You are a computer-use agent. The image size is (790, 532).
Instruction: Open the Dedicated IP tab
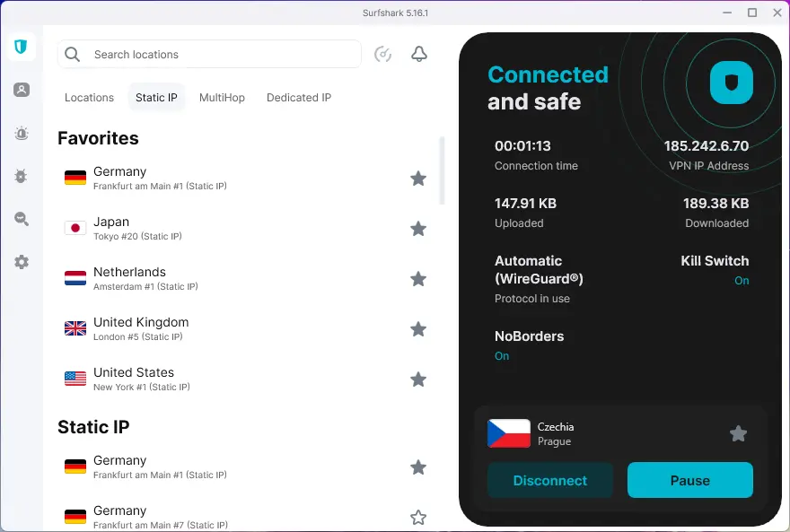coord(299,98)
